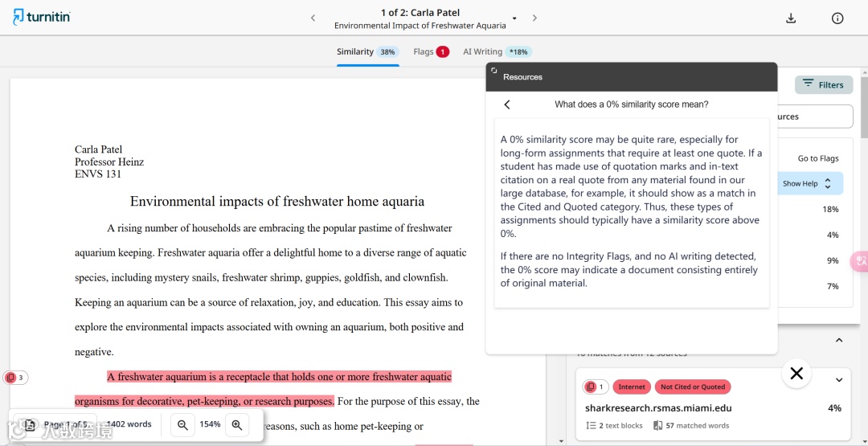
Task: Select source number 1 badge
Action: tap(596, 387)
